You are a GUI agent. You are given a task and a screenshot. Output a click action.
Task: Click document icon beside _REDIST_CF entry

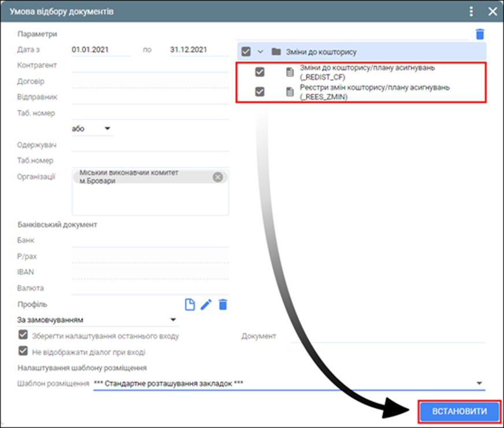290,72
